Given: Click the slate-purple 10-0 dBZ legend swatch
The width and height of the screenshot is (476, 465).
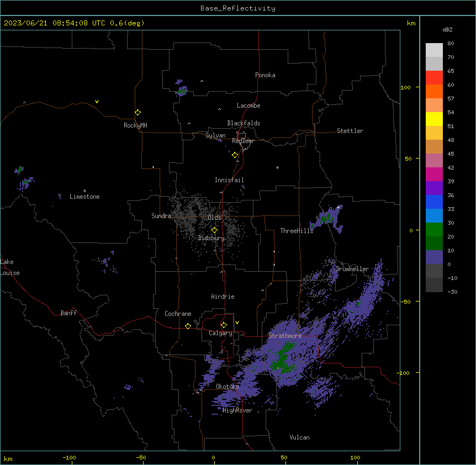Looking at the screenshot, I should point(434,257).
